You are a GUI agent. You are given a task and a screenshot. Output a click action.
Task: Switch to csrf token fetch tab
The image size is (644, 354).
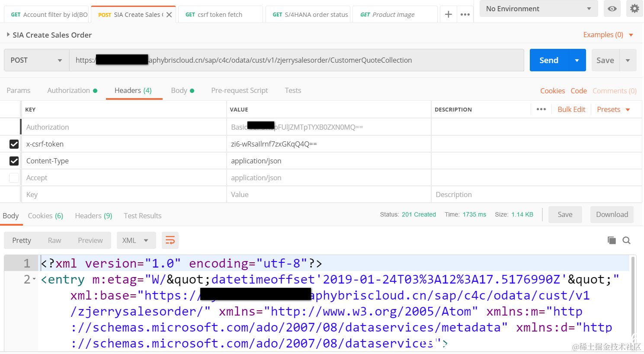[x=220, y=14]
